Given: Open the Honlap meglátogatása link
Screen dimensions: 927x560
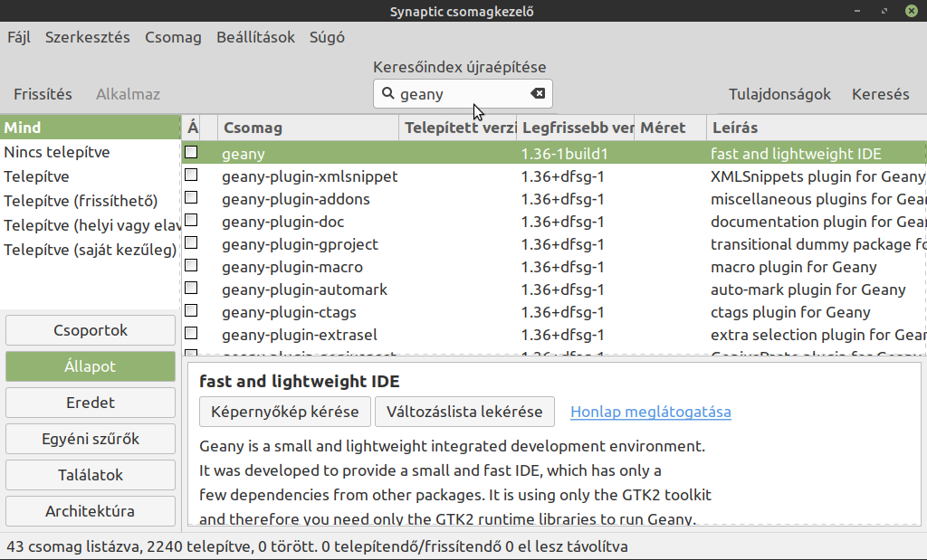Looking at the screenshot, I should tap(650, 412).
